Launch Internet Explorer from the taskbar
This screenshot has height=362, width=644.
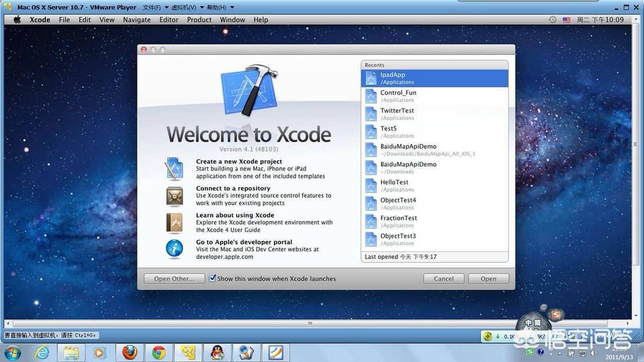pyautogui.click(x=42, y=353)
